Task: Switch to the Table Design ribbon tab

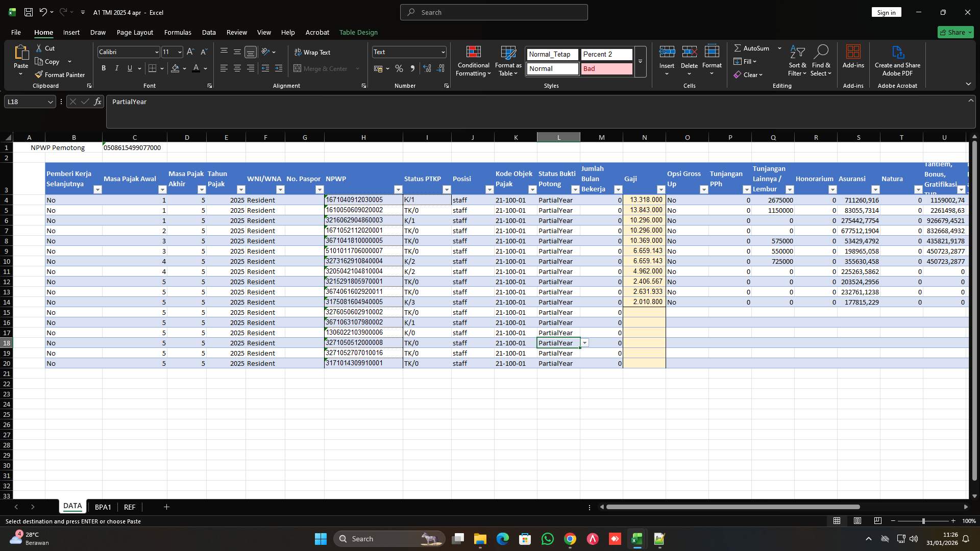Action: 358,32
